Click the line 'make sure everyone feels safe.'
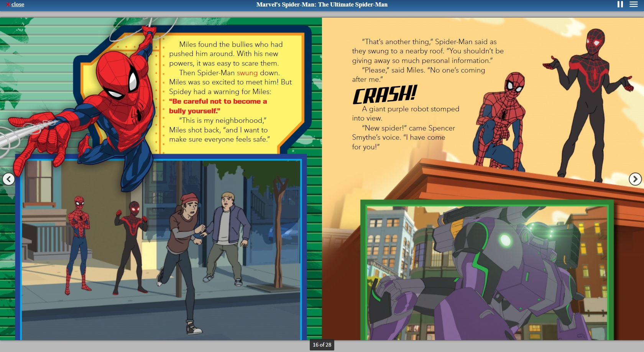The width and height of the screenshot is (644, 352). point(220,139)
